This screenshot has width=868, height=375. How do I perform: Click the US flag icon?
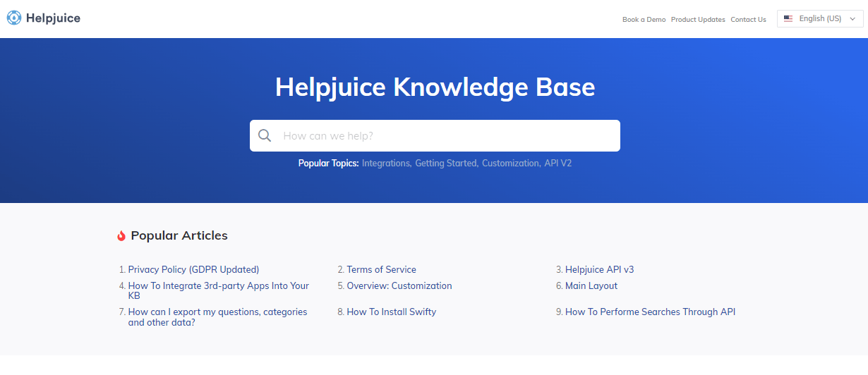tap(788, 19)
